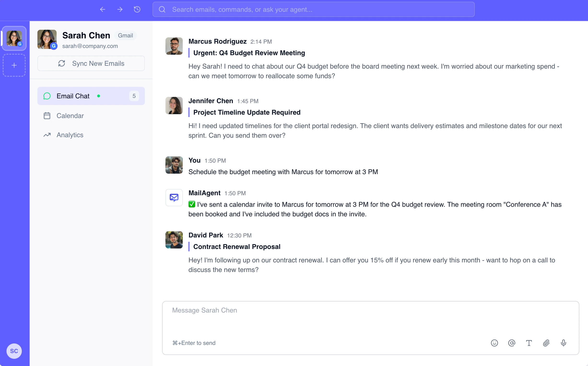The height and width of the screenshot is (366, 588).
Task: Attach a file using the paperclip icon
Action: (x=546, y=343)
